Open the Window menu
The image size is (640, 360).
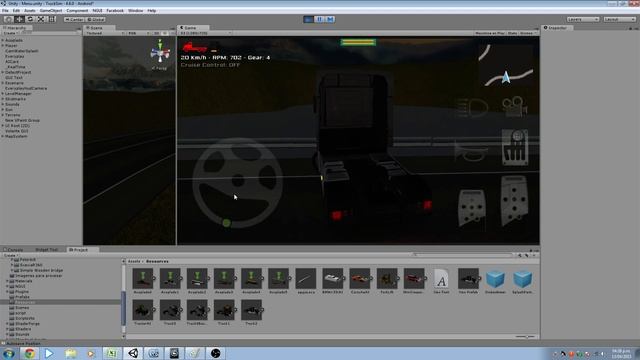pyautogui.click(x=136, y=11)
